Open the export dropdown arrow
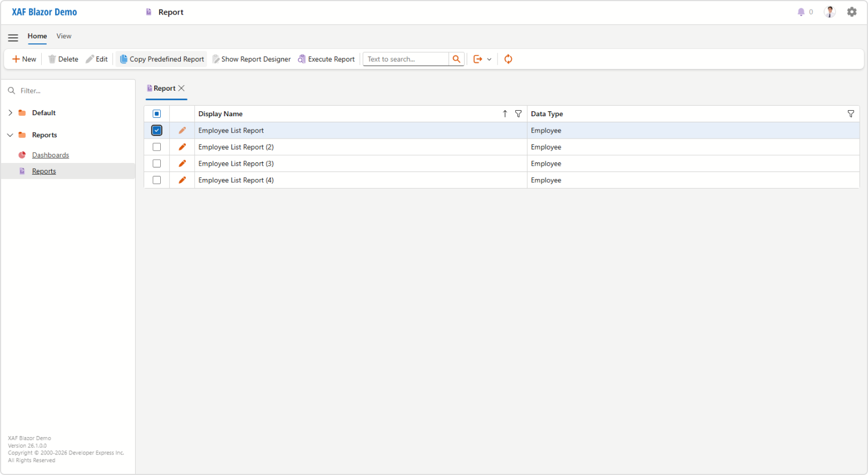This screenshot has width=868, height=475. pos(489,59)
